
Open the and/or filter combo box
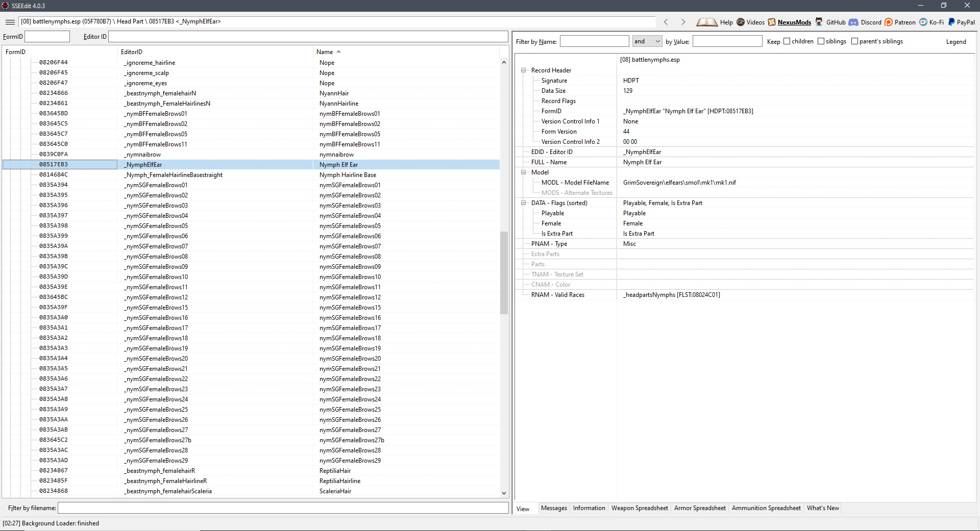tap(647, 41)
